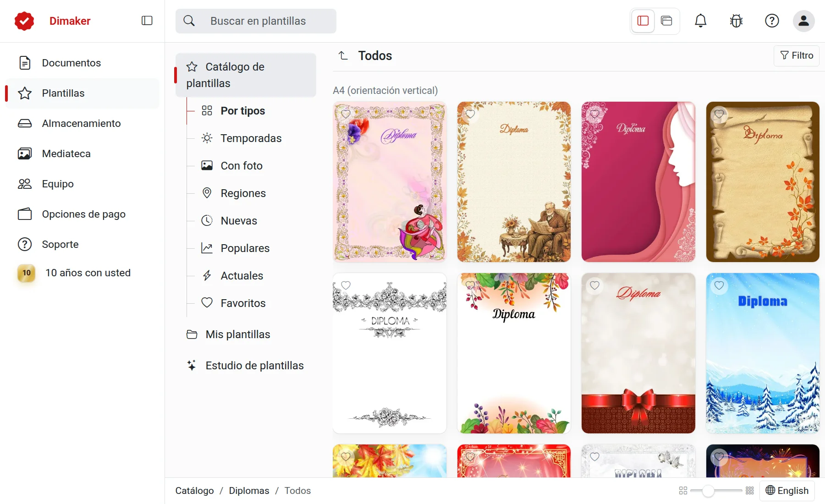Viewport: 825px width, 504px height.
Task: Favorite the magenta woman silhouette diploma
Action: tap(594, 114)
